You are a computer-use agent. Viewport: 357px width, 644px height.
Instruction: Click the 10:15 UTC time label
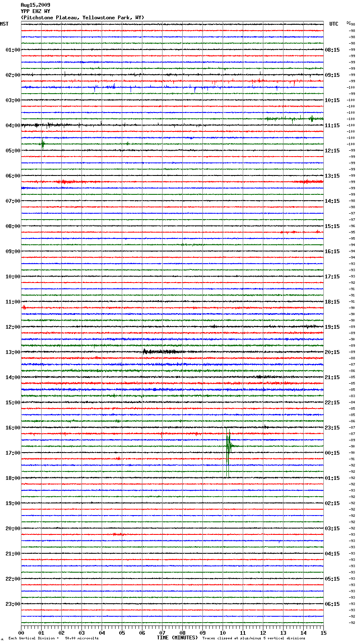pyautogui.click(x=332, y=100)
